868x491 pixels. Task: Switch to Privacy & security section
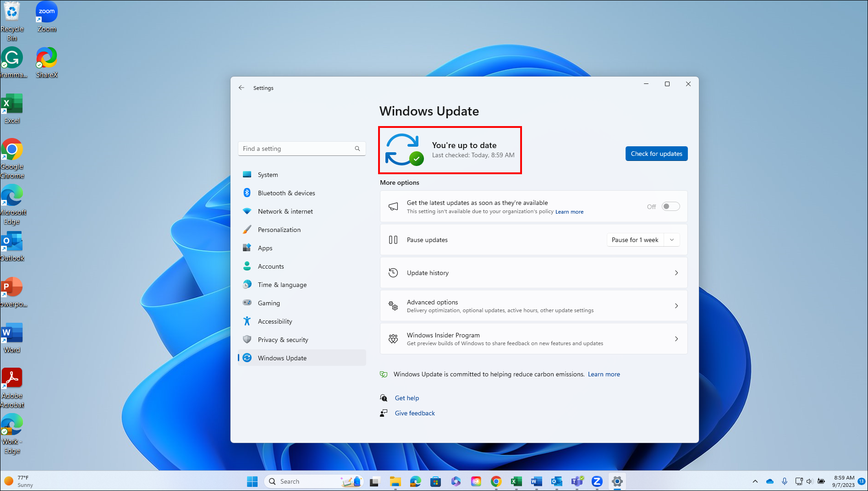[x=283, y=339]
